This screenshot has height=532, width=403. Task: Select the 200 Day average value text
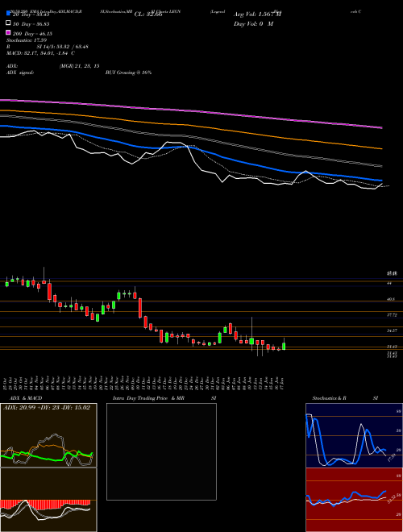click(x=32, y=34)
